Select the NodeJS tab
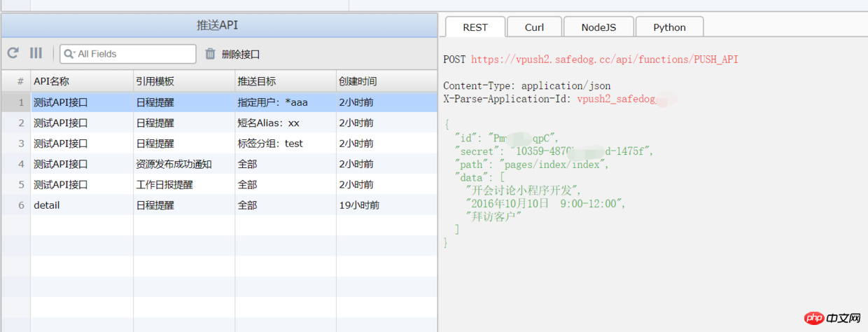868x332 pixels. pyautogui.click(x=598, y=27)
